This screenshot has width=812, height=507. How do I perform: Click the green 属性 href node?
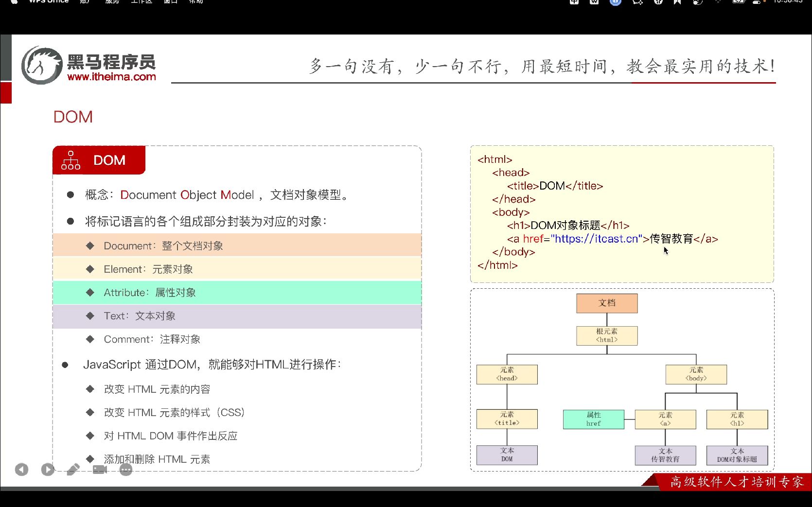tap(593, 420)
